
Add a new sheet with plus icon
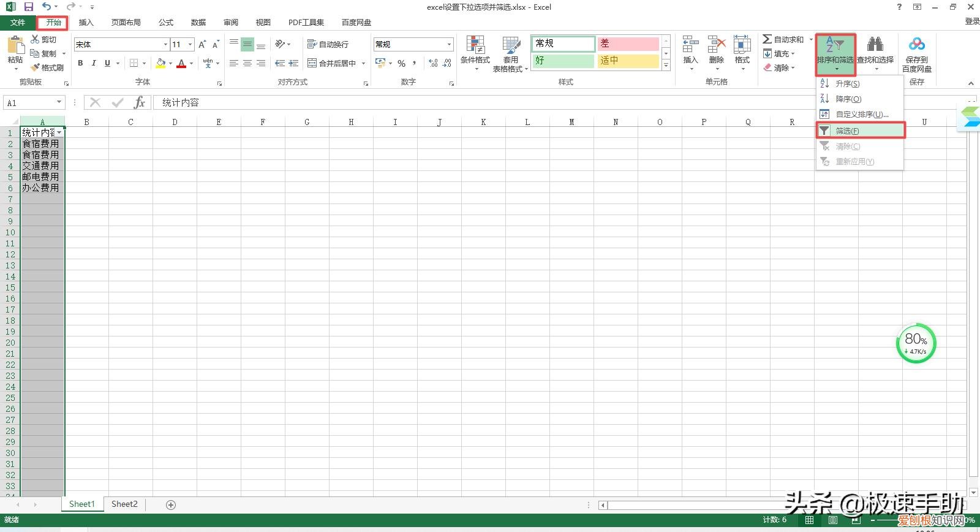(x=171, y=504)
